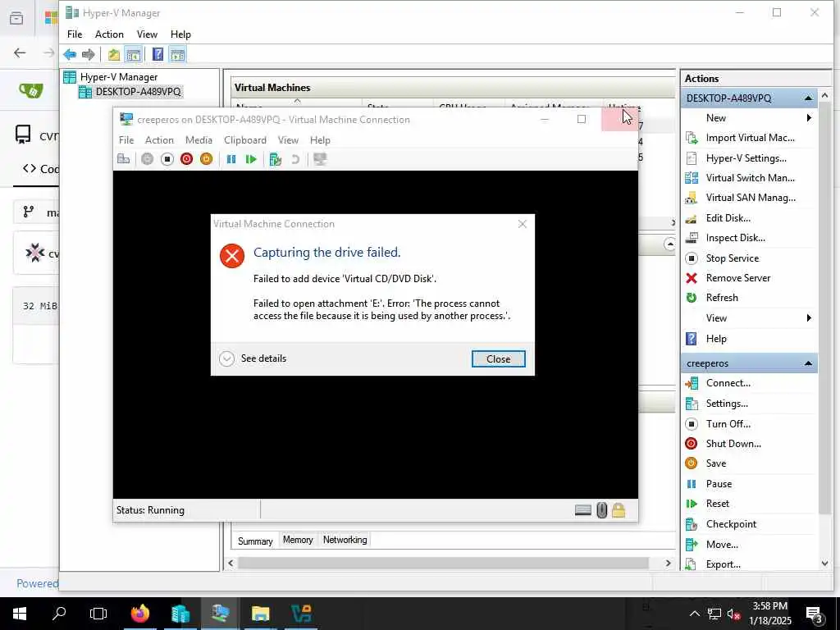Turn off VM using the black square toolbar icon

tap(167, 159)
